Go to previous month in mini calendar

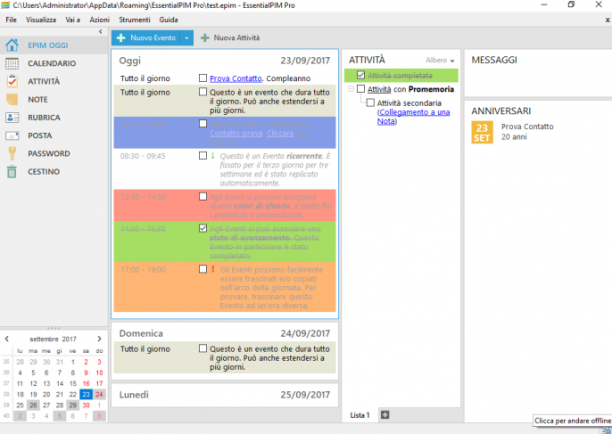pos(7,339)
